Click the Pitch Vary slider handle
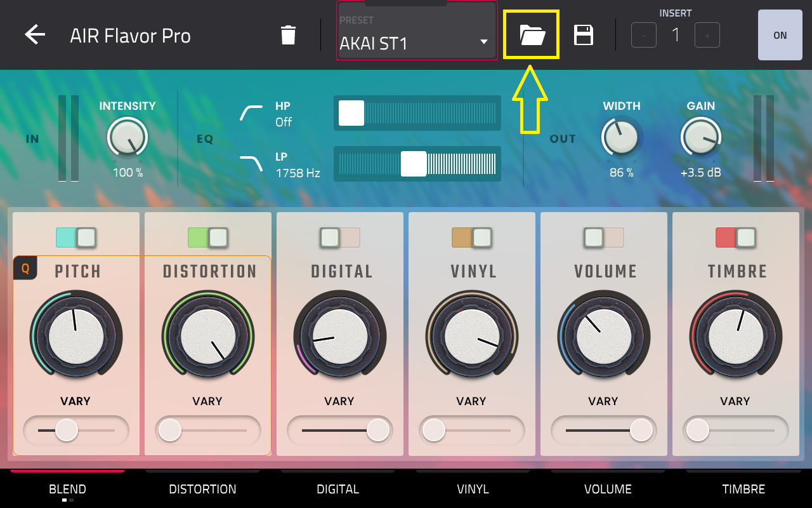Viewport: 812px width, 508px height. pyautogui.click(x=67, y=430)
